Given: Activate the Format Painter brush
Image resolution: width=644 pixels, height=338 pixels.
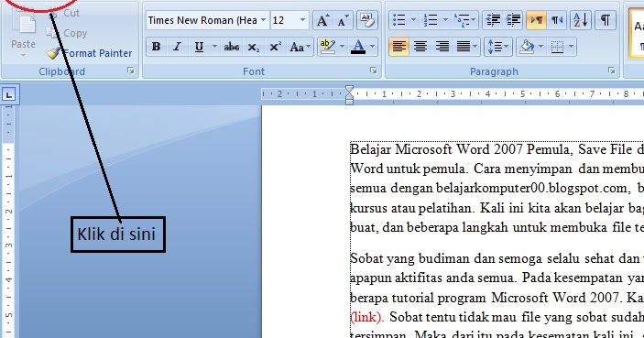Looking at the screenshot, I should (89, 53).
